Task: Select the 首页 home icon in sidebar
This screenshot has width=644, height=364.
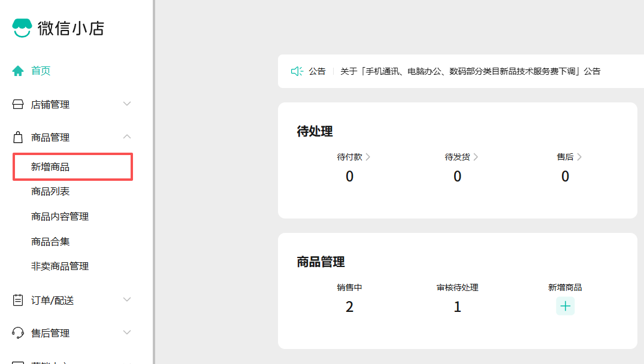Action: (x=17, y=71)
